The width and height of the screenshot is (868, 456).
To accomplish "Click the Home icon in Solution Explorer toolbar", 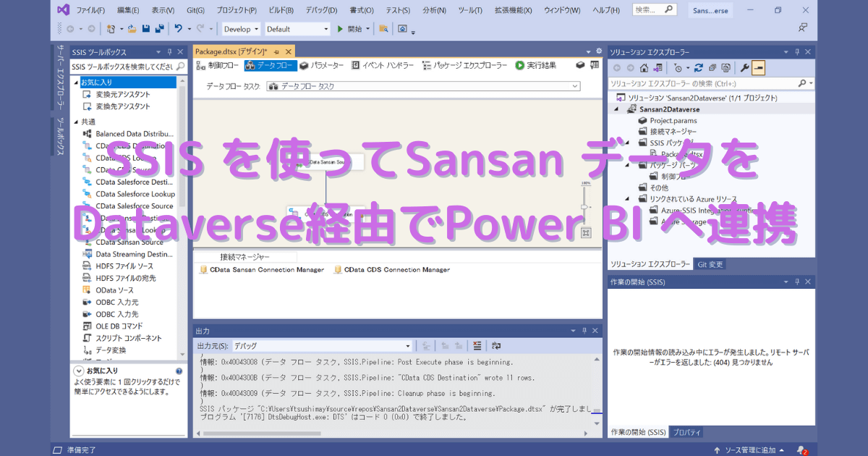I will pos(644,68).
